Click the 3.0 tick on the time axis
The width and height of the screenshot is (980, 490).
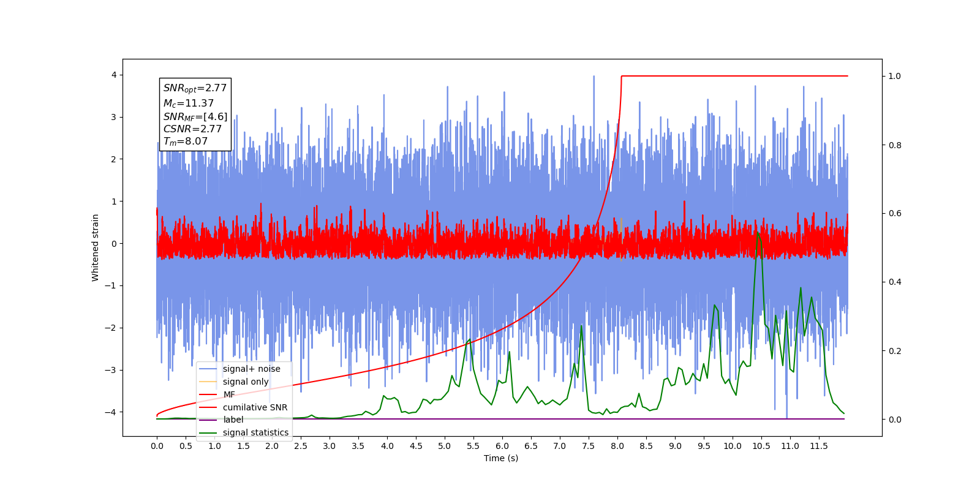tap(330, 446)
